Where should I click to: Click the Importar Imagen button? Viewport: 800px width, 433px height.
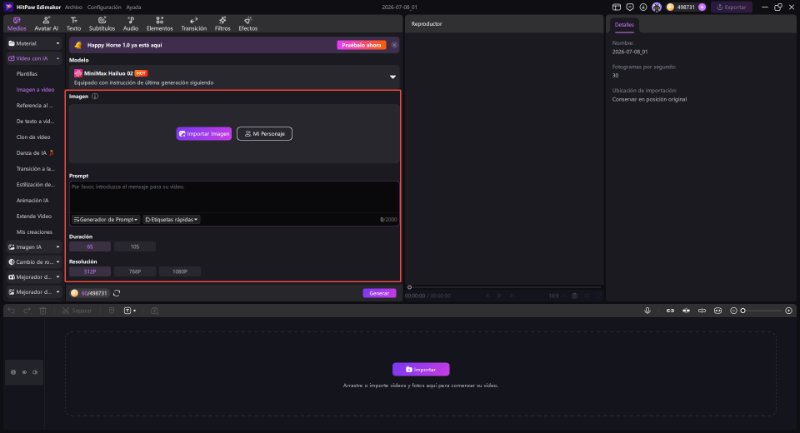click(204, 134)
